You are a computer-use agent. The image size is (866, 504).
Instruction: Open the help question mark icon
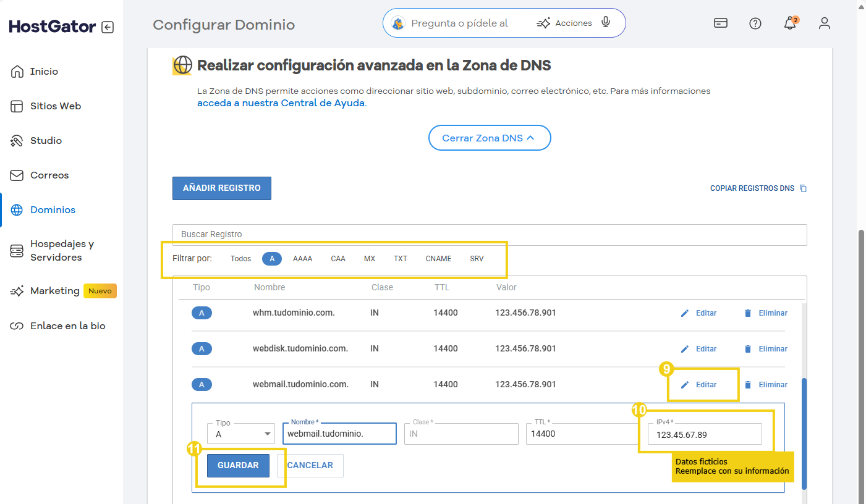click(x=755, y=23)
